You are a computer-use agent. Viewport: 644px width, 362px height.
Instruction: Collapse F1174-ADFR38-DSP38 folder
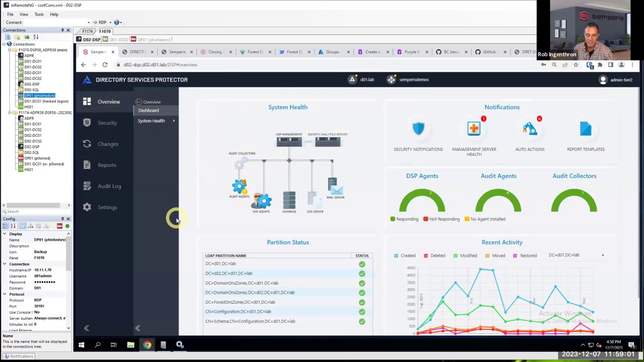point(10,113)
